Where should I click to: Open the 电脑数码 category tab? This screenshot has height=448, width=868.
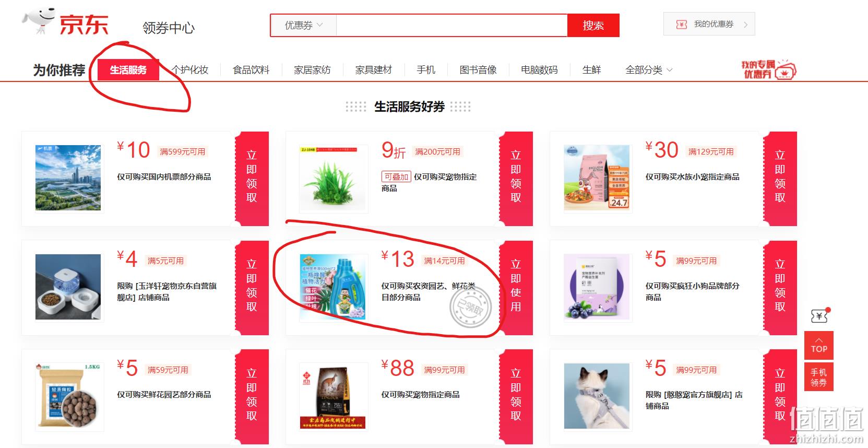539,70
